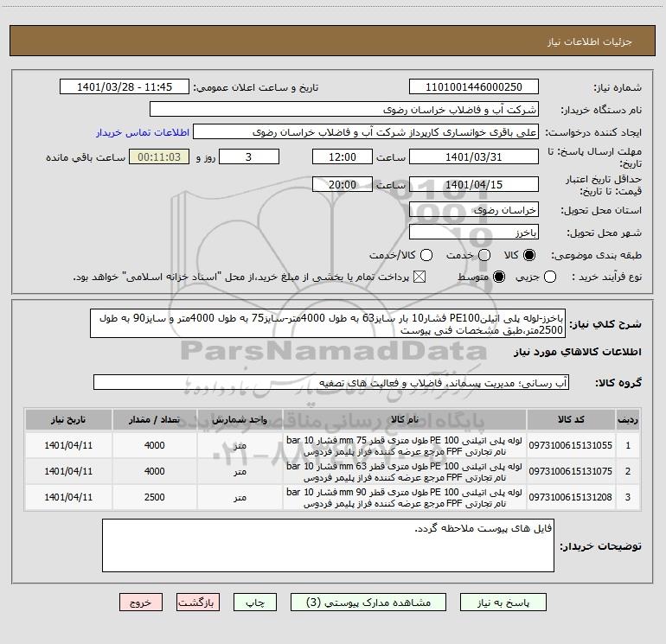Click تاریخ نیاز column header

click(x=68, y=419)
